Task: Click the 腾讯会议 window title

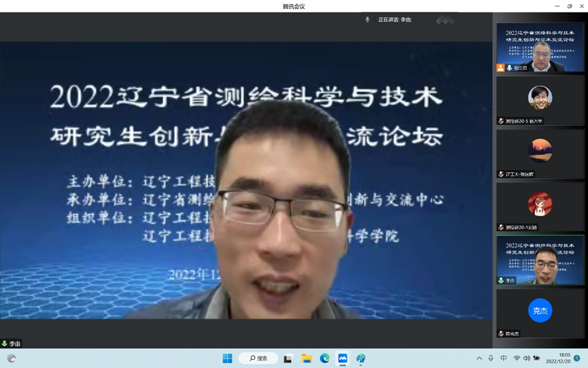Action: (294, 6)
